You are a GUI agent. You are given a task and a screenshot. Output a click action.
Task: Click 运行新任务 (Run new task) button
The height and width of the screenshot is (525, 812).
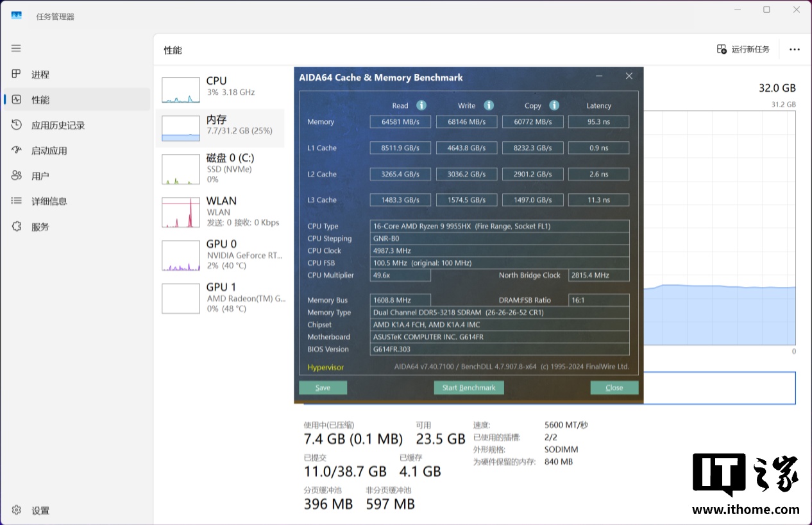tap(743, 49)
